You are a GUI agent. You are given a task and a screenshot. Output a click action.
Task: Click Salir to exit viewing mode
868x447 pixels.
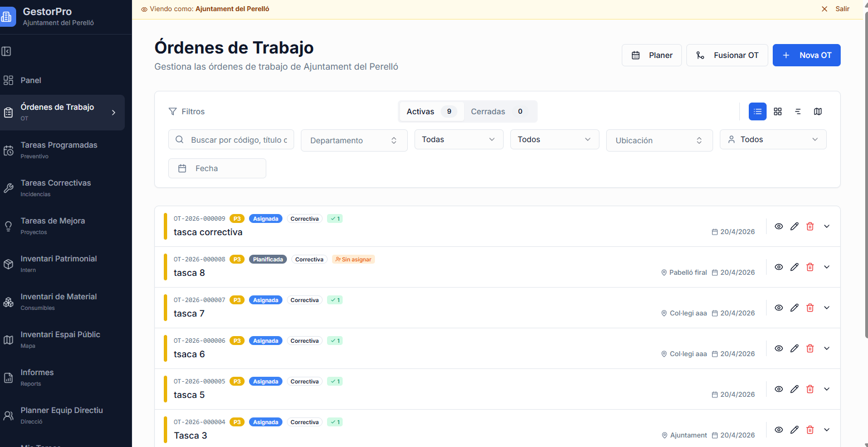[842, 9]
